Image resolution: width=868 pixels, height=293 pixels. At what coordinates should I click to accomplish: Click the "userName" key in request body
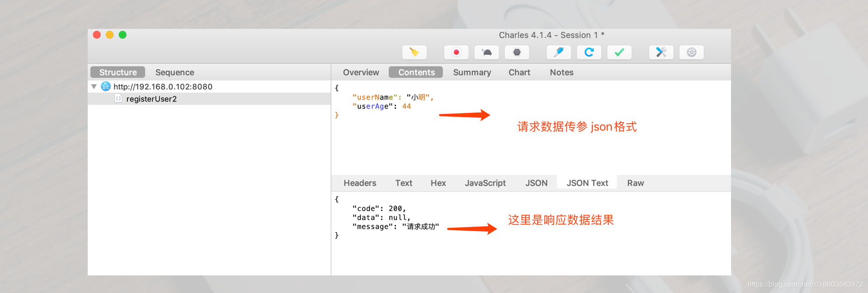[375, 97]
